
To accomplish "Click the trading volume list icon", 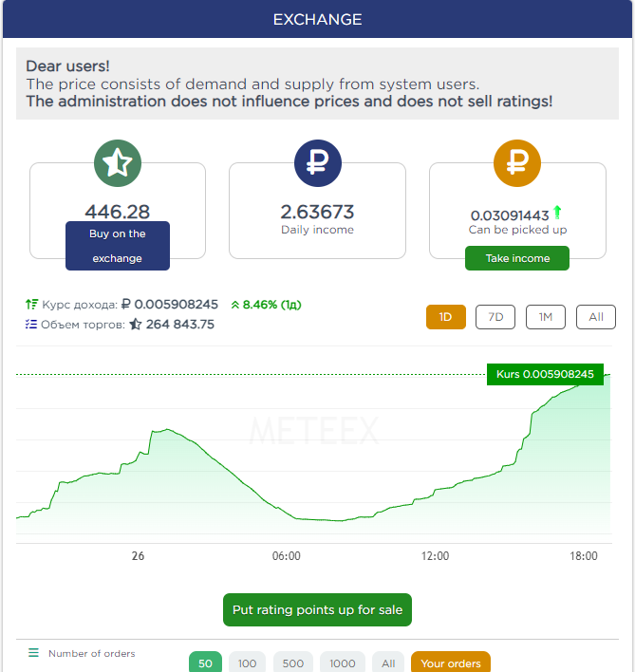I will point(31,325).
